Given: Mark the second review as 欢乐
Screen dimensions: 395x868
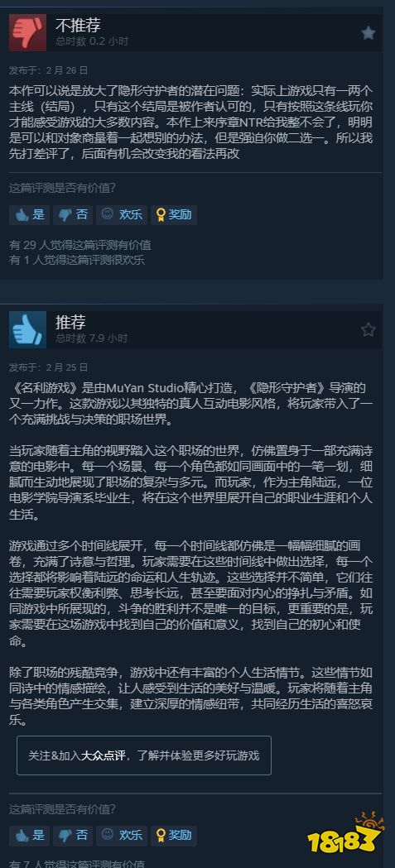Looking at the screenshot, I should [122, 836].
